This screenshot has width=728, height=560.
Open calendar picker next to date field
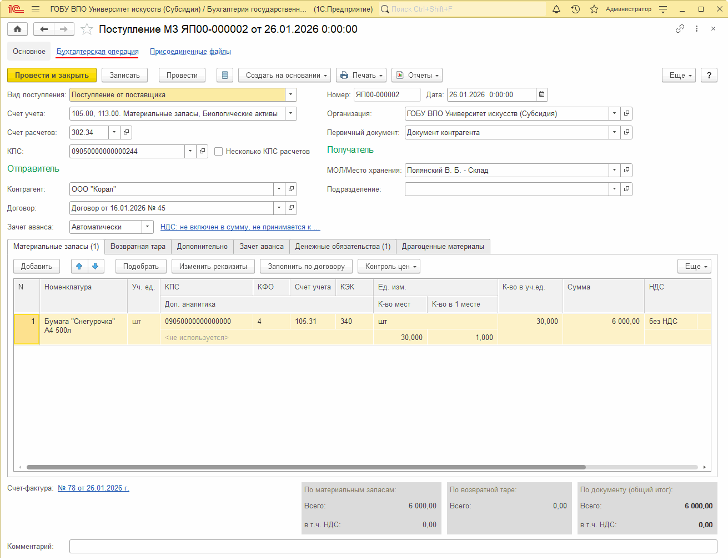[542, 95]
